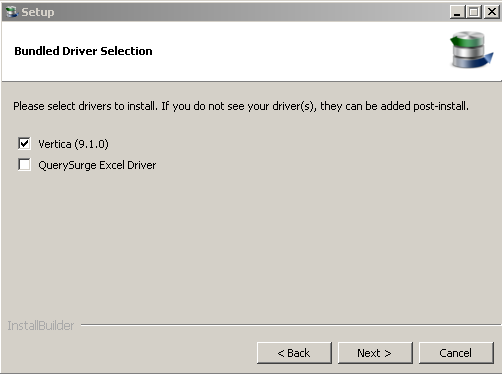
Task: Click the 'Please select drivers to install' instruction
Action: (241, 106)
